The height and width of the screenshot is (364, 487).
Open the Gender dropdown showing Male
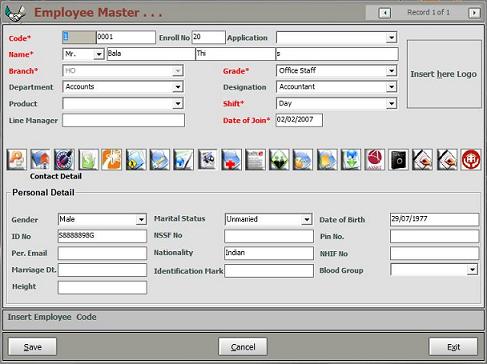click(141, 219)
